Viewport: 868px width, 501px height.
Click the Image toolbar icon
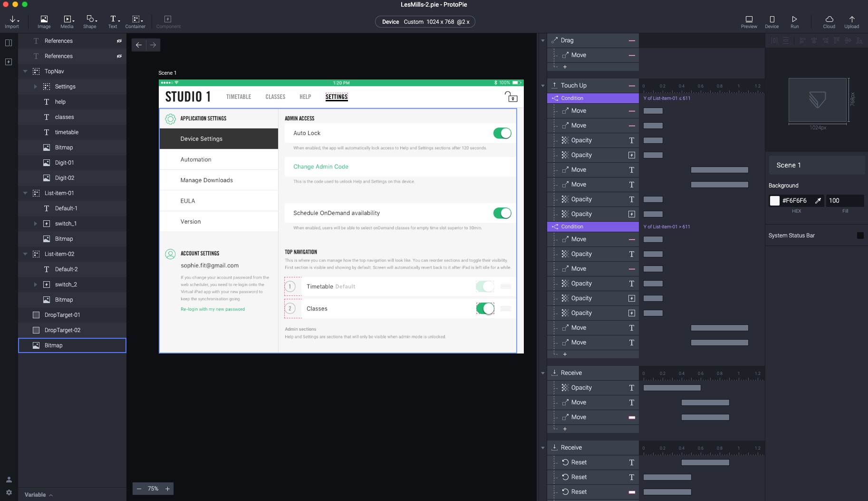(44, 22)
